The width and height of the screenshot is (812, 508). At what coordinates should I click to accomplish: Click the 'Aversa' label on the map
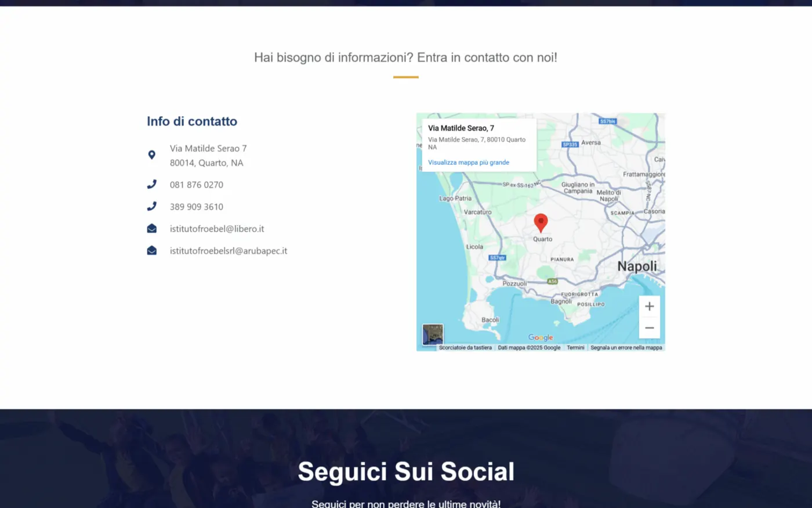coord(591,143)
